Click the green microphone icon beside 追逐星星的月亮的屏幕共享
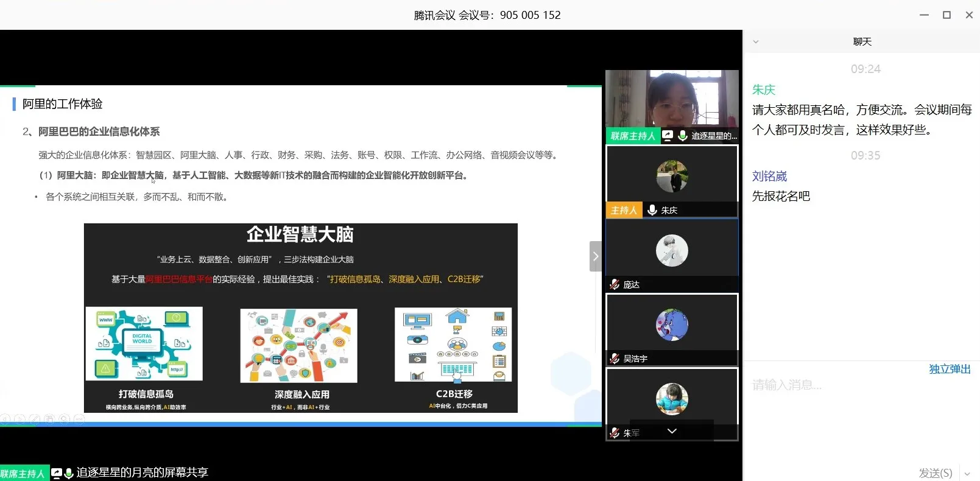Viewport: 980px width, 481px height. pos(69,473)
